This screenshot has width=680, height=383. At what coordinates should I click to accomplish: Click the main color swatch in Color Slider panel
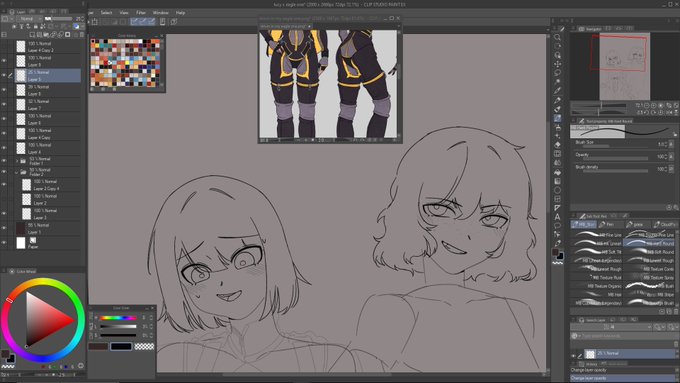(98, 346)
